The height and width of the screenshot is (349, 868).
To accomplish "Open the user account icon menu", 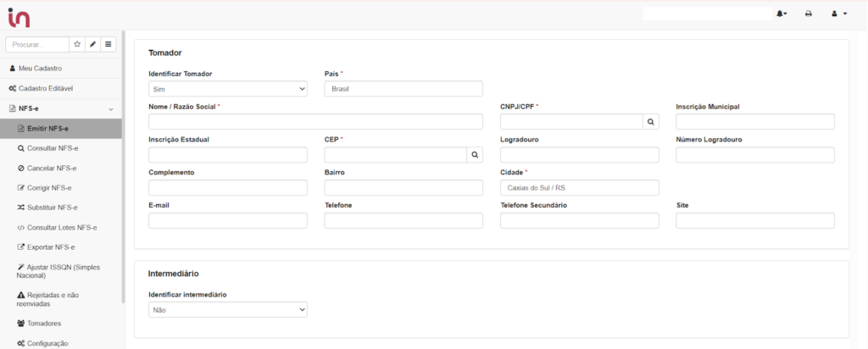I will 837,14.
